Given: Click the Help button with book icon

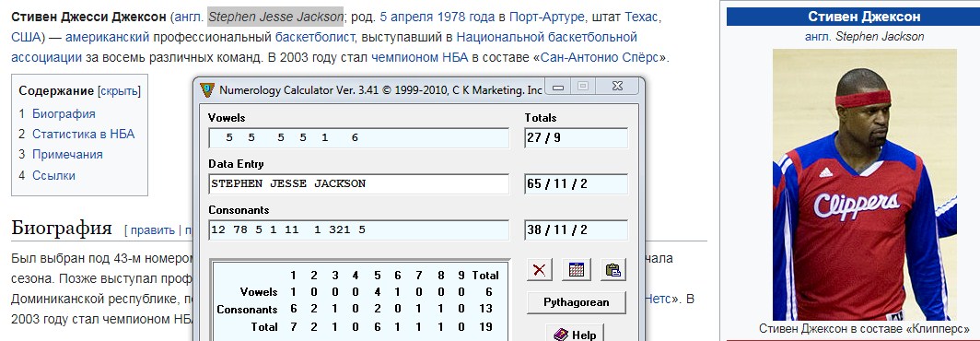Looking at the screenshot, I should [x=576, y=335].
